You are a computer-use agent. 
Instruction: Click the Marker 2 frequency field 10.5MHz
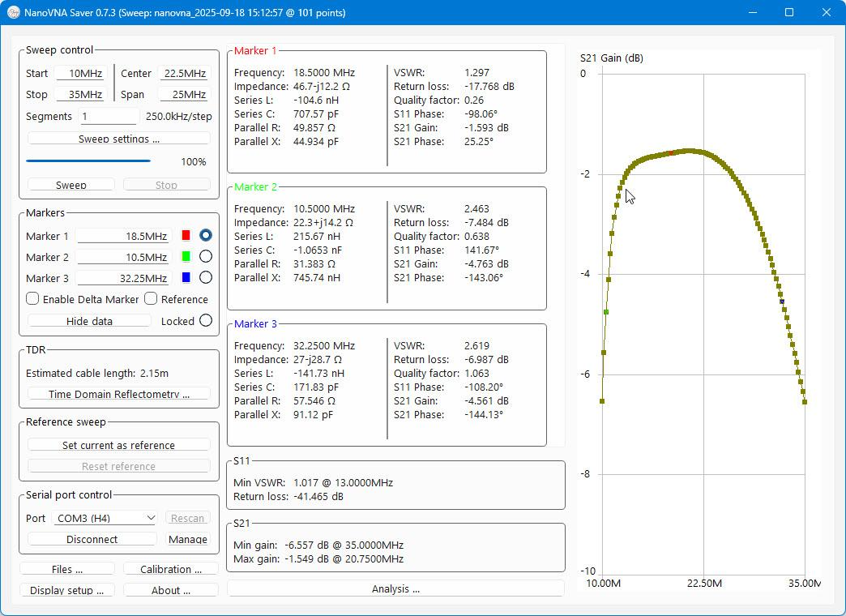[124, 257]
